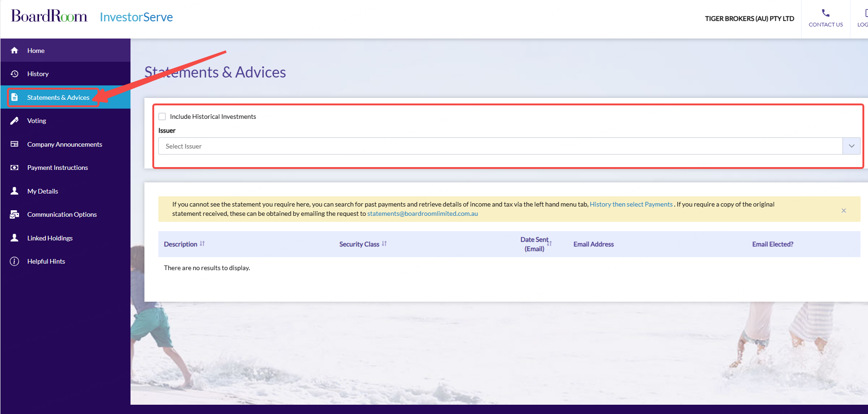Click statements@boardroomlimited.com.au email link
This screenshot has width=868, height=414.
pyautogui.click(x=423, y=213)
